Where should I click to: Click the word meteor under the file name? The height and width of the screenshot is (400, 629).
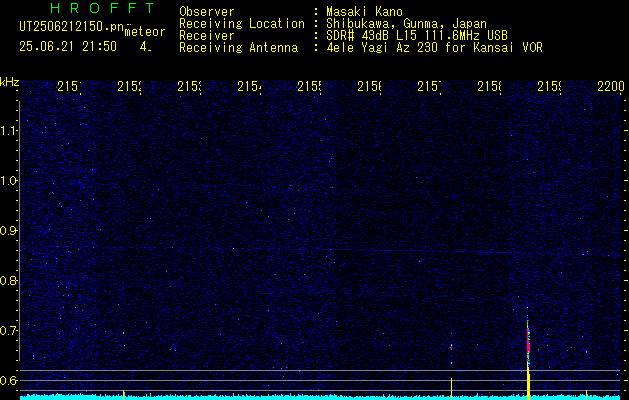pyautogui.click(x=145, y=32)
